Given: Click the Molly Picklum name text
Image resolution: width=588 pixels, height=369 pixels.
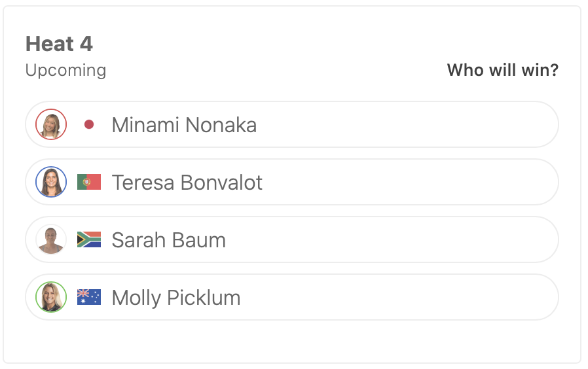Looking at the screenshot, I should click(x=175, y=298).
